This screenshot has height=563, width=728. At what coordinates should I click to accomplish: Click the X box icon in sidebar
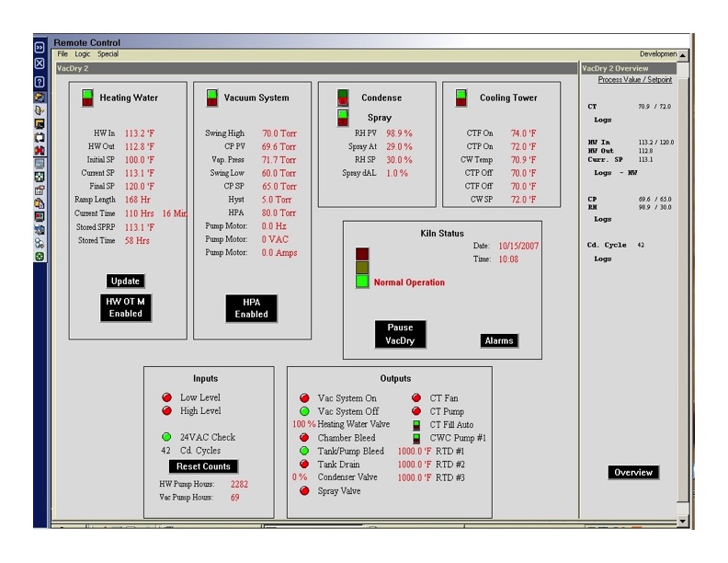[40, 63]
